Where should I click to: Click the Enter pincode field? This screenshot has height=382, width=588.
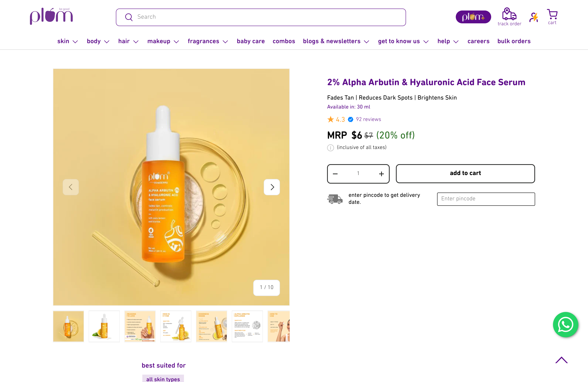click(x=486, y=199)
